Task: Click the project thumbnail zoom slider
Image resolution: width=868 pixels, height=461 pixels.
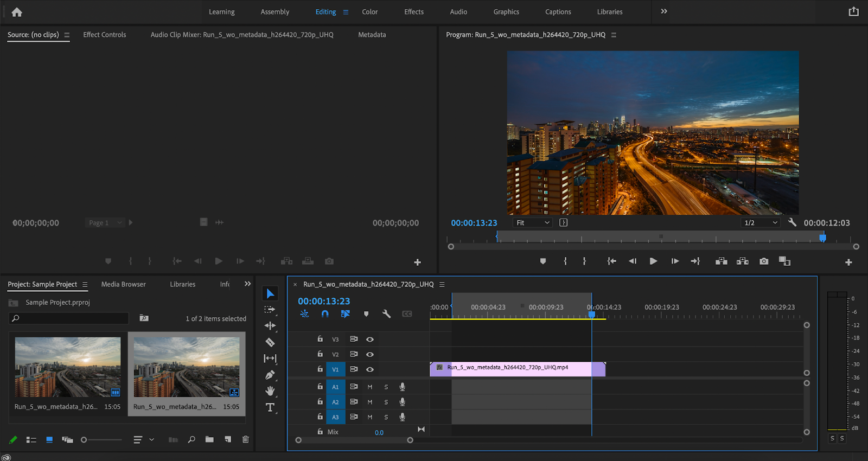Action: coord(84,440)
